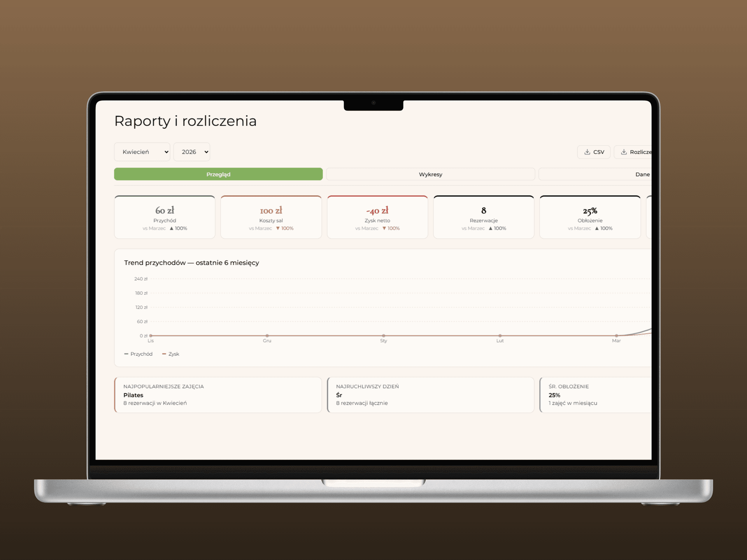Click the 120 zł axis label
747x560 pixels.
[141, 307]
